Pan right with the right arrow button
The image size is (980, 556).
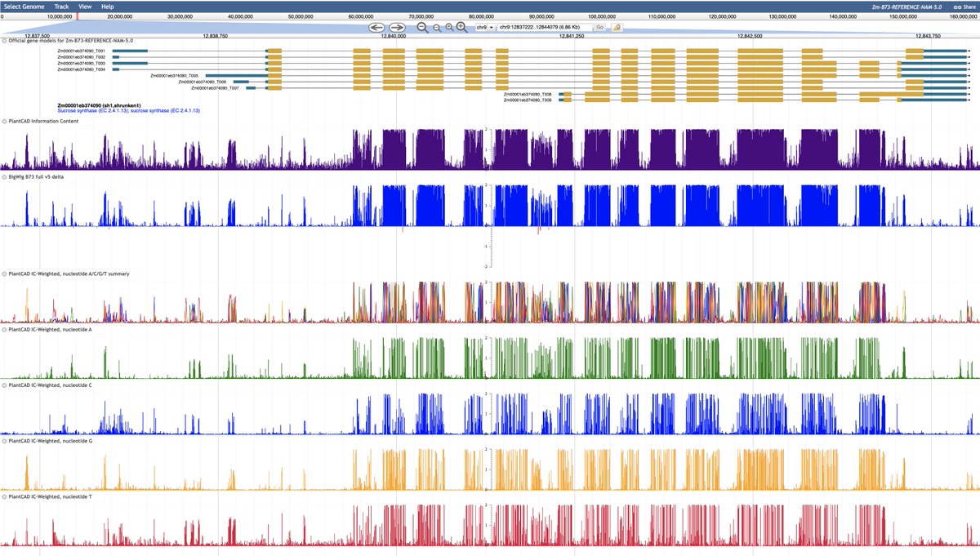coord(398,27)
